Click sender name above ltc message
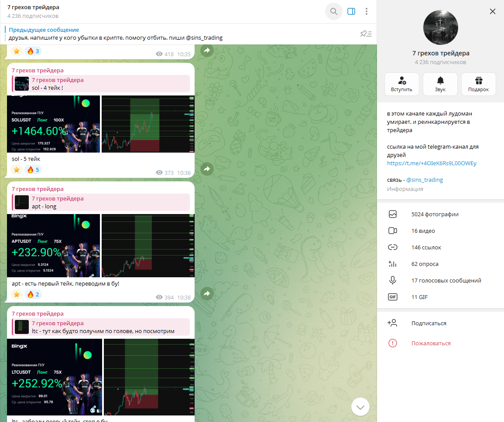The height and width of the screenshot is (422, 504). 38,313
